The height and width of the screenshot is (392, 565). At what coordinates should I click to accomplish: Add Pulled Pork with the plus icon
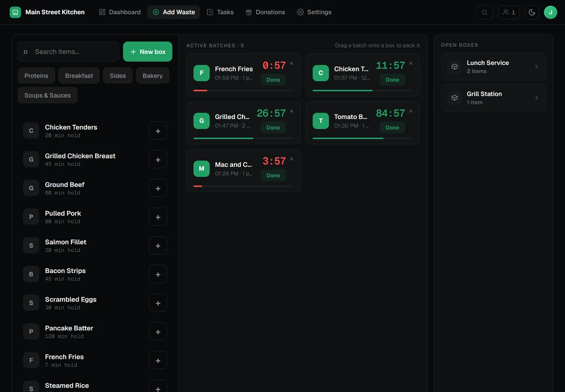point(158,217)
